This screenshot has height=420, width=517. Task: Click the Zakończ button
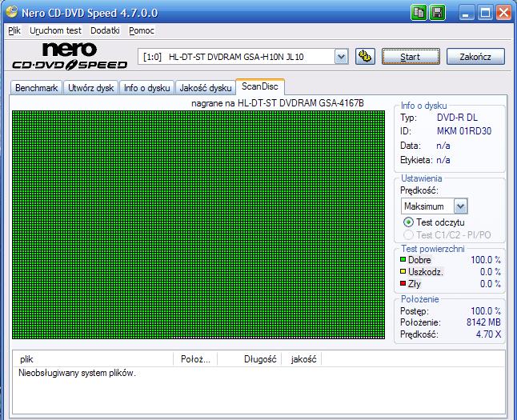[x=475, y=57]
